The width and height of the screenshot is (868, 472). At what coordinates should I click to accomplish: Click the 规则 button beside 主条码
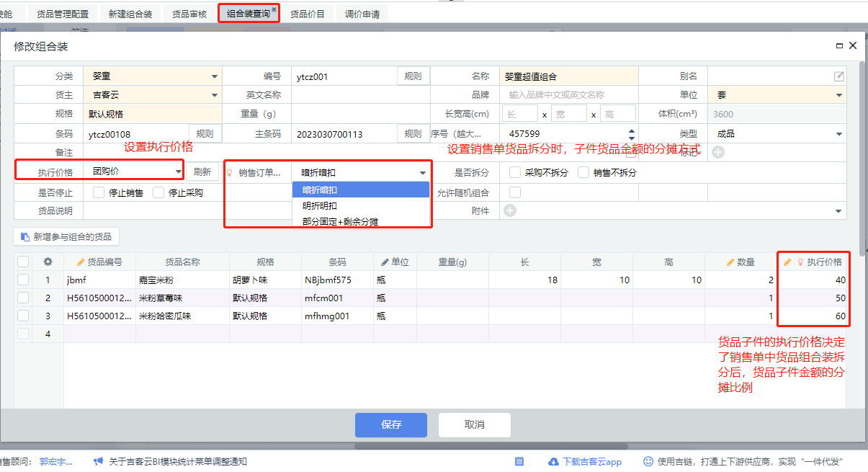coord(413,133)
